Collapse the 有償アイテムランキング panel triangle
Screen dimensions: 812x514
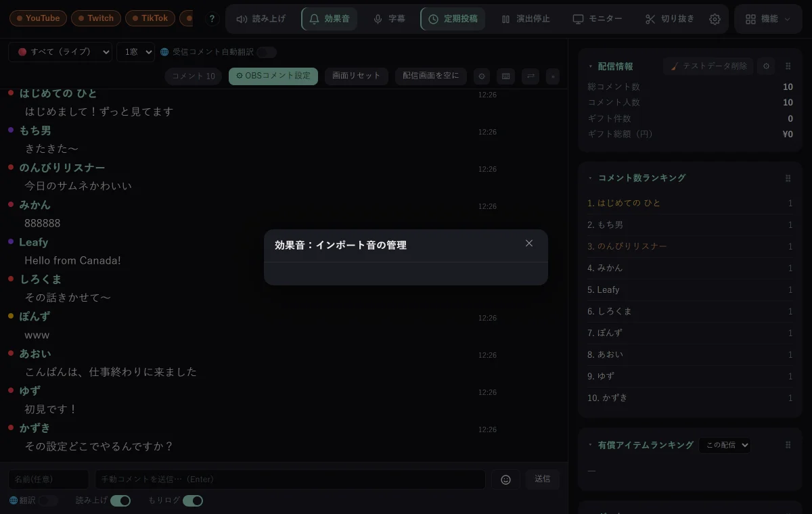(590, 445)
